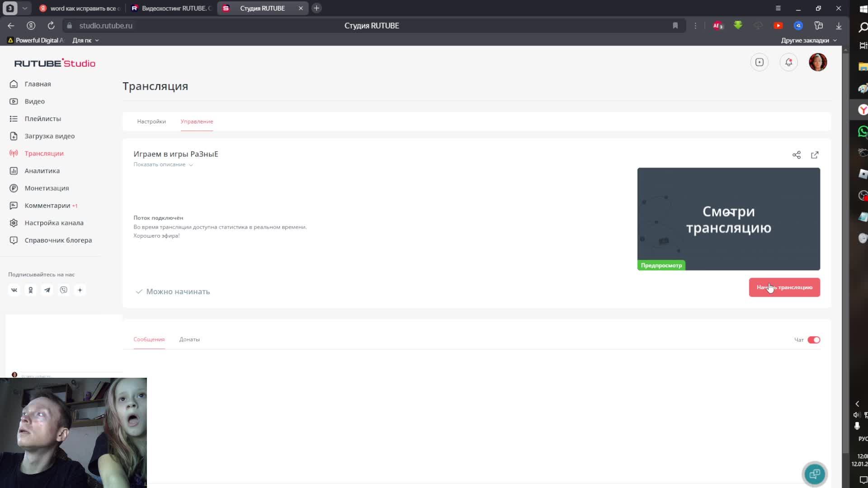Open Монетизация sidebar section
Viewport: 868px width, 488px height.
(x=47, y=188)
